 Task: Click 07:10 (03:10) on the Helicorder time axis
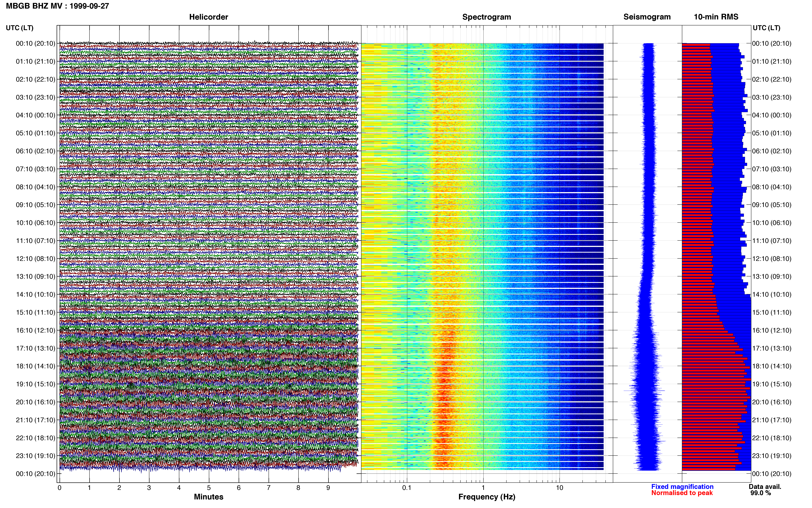[36, 169]
